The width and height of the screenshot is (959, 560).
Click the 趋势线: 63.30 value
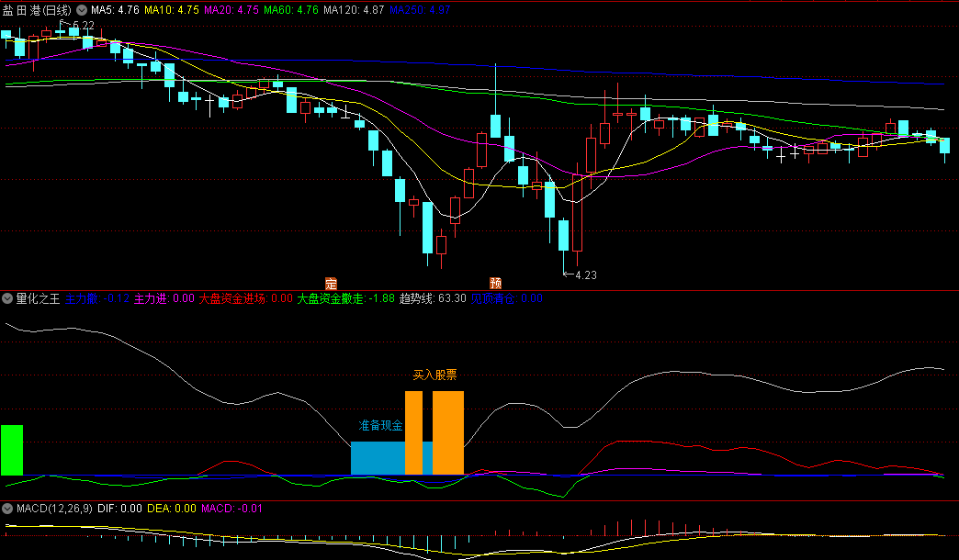(x=433, y=298)
